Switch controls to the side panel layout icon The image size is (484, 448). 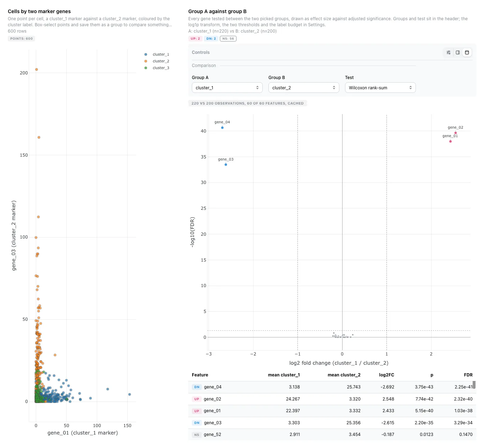(458, 52)
